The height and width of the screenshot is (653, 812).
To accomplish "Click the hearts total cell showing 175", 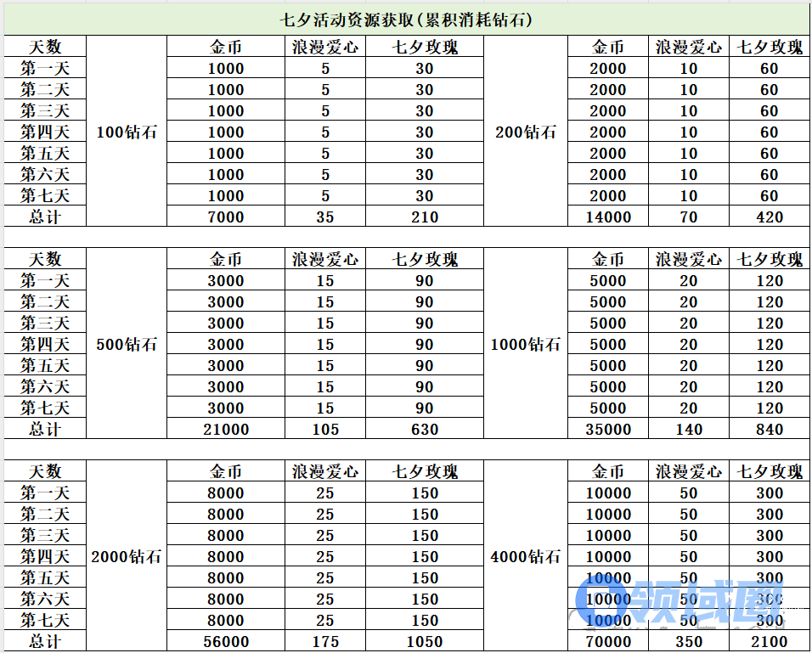I will (325, 641).
